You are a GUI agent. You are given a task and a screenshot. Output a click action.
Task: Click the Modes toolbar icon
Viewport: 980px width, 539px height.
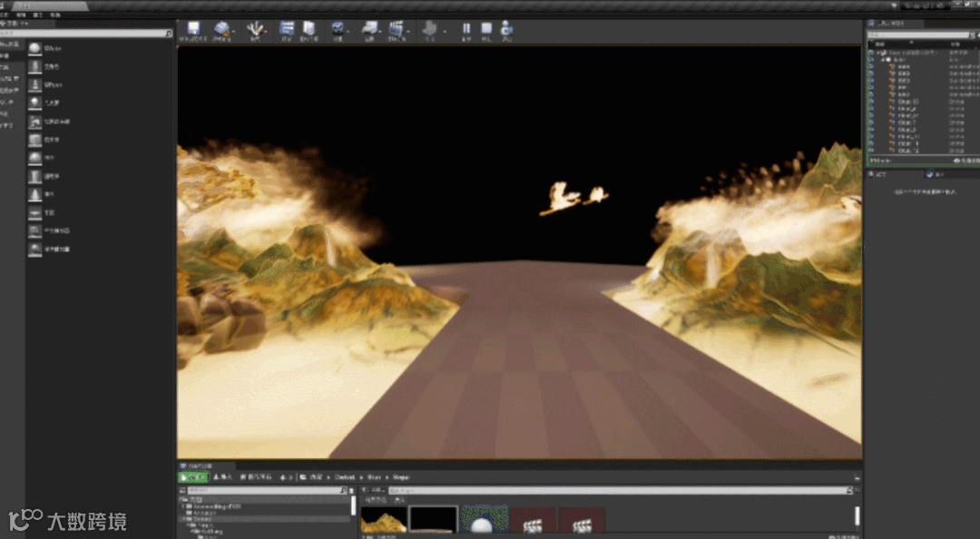254,29
